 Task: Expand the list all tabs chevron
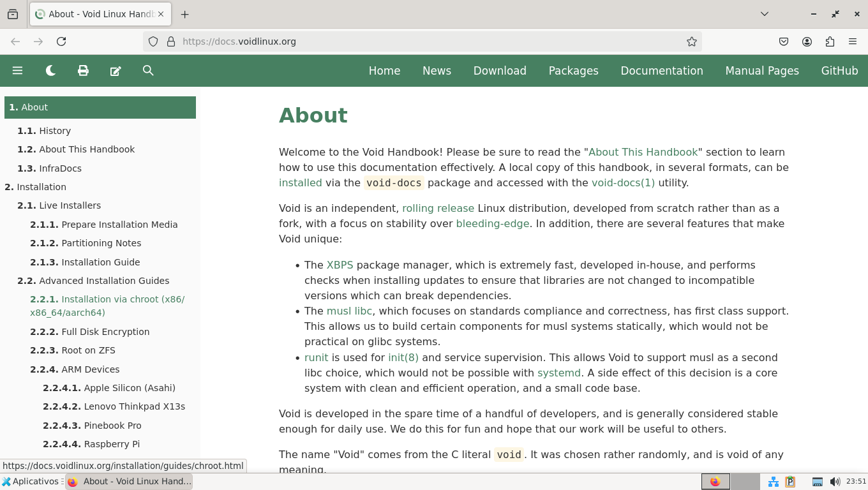click(x=764, y=14)
